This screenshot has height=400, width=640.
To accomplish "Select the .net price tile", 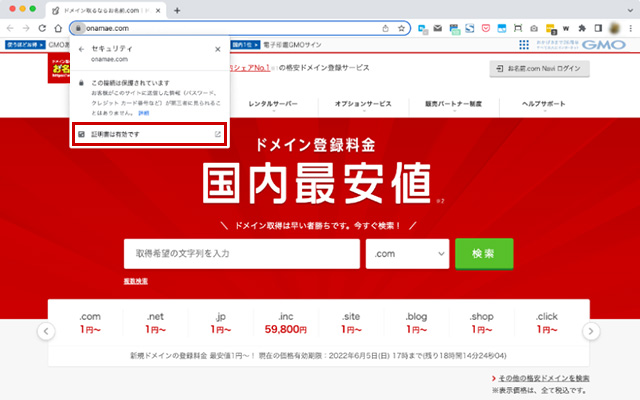I will click(155, 322).
